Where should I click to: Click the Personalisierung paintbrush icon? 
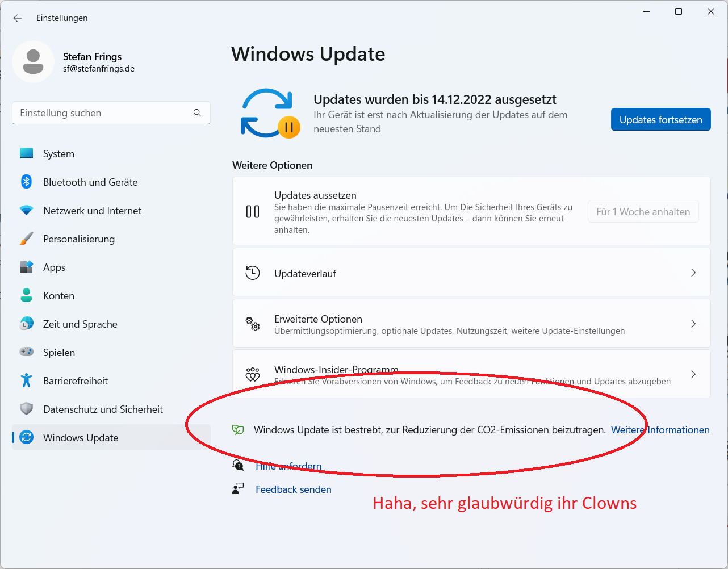(27, 239)
